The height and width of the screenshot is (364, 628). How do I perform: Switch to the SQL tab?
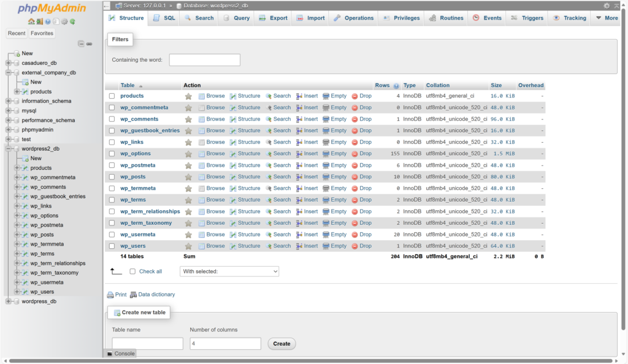tap(164, 18)
